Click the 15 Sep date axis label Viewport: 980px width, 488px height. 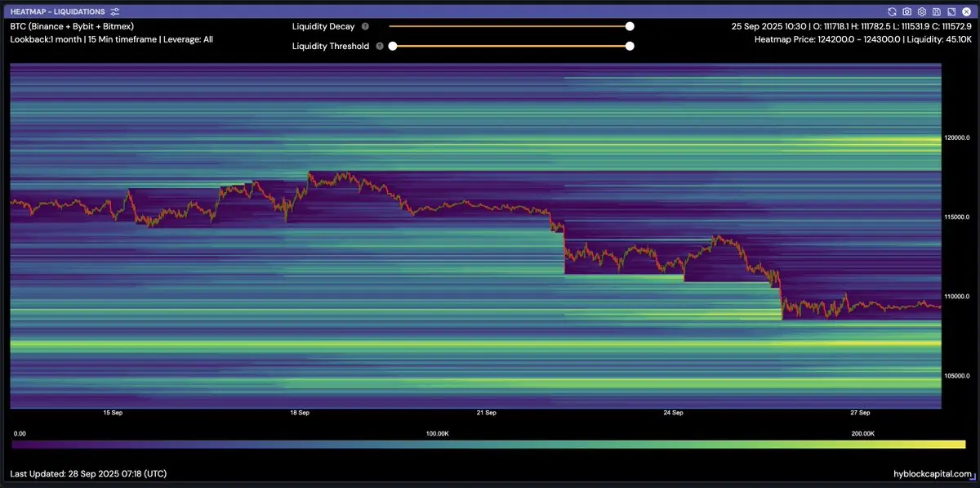point(112,413)
